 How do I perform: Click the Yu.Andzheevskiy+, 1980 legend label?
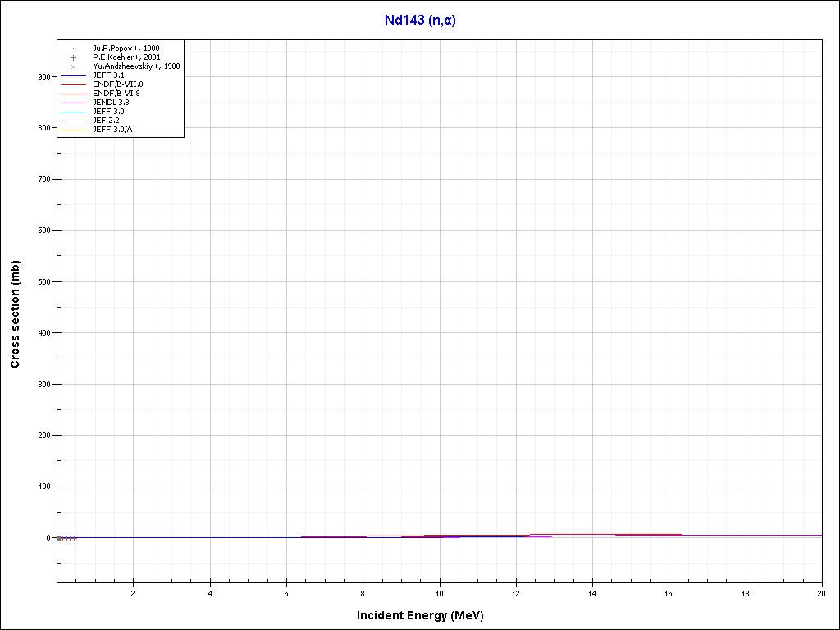click(136, 66)
